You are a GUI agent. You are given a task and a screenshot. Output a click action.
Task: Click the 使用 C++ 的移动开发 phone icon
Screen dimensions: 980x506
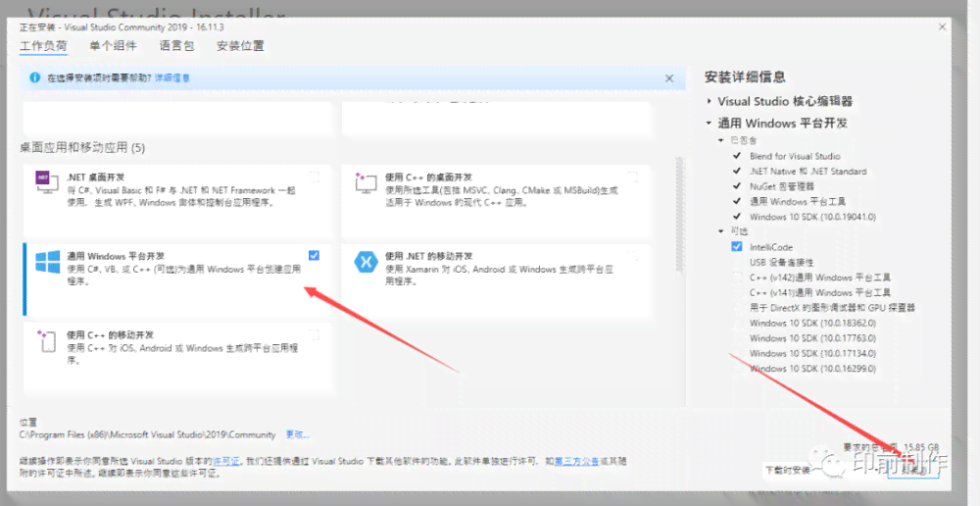coord(48,341)
